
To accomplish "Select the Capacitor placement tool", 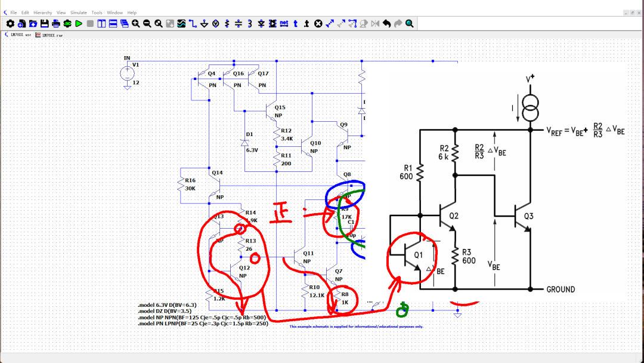I will point(239,24).
